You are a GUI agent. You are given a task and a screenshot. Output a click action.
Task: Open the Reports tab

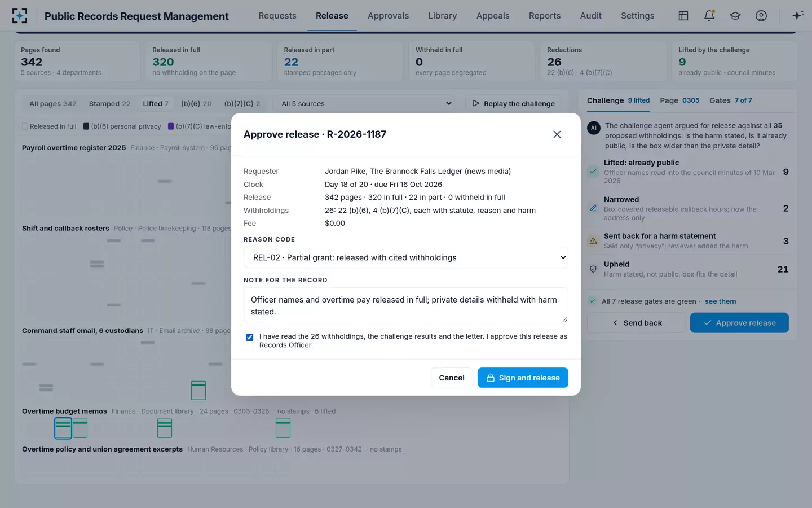click(x=545, y=16)
